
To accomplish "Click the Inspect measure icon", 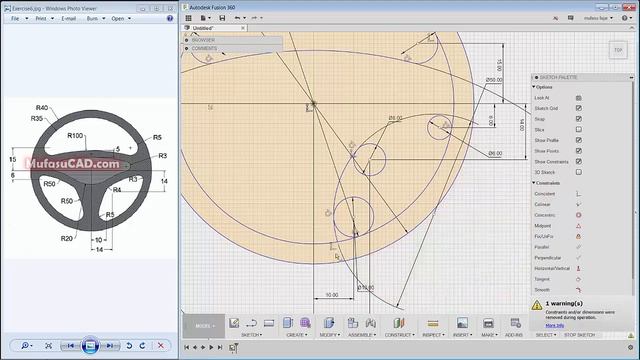I will pos(433,323).
